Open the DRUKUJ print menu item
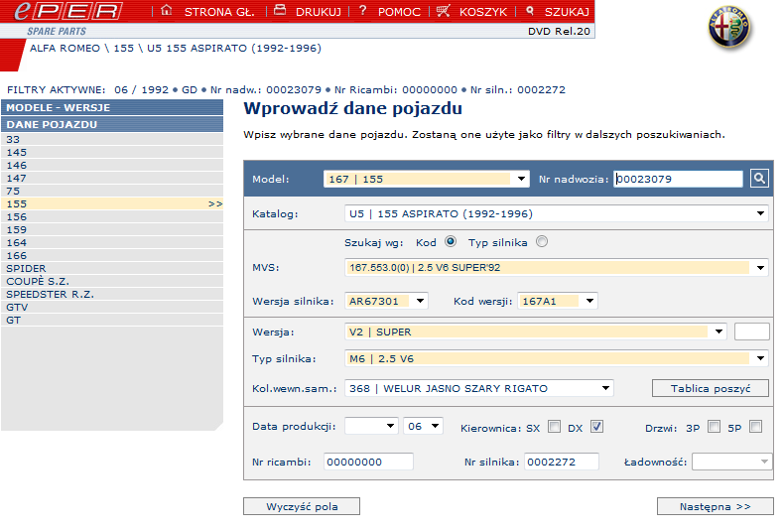The height and width of the screenshot is (532, 784). [319, 12]
